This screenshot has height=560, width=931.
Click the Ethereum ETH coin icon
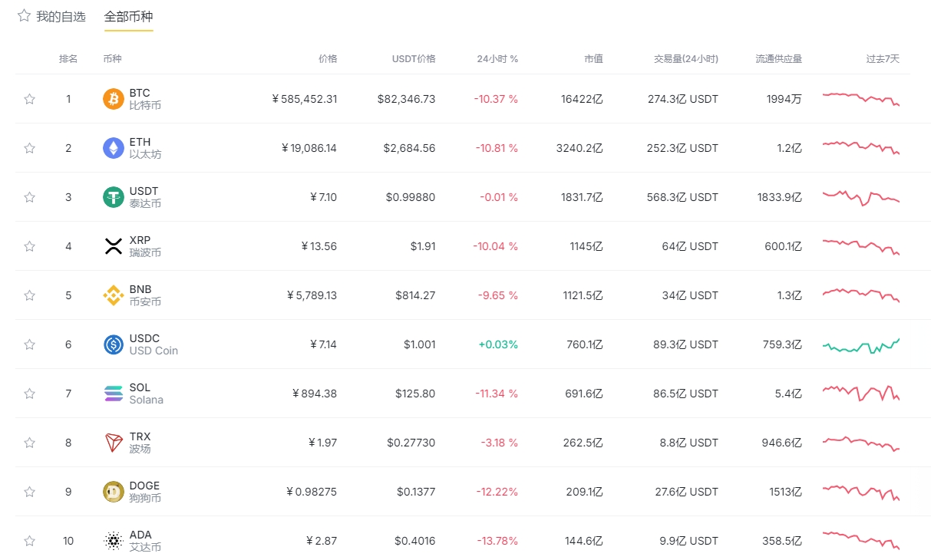[x=114, y=148]
